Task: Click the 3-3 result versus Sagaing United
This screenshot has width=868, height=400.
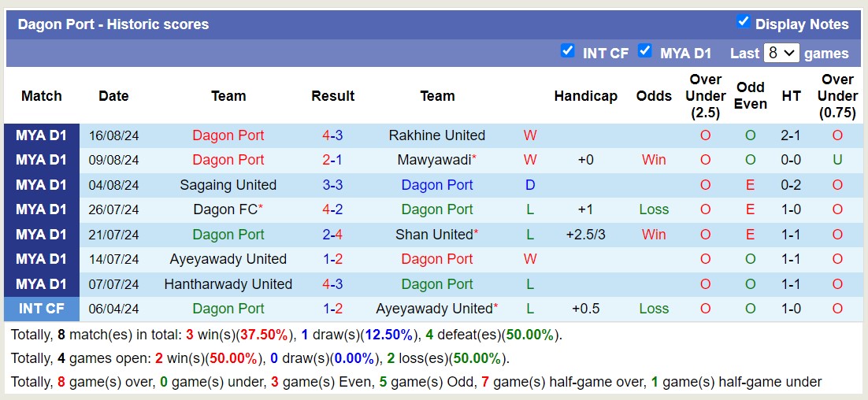Action: pos(332,185)
